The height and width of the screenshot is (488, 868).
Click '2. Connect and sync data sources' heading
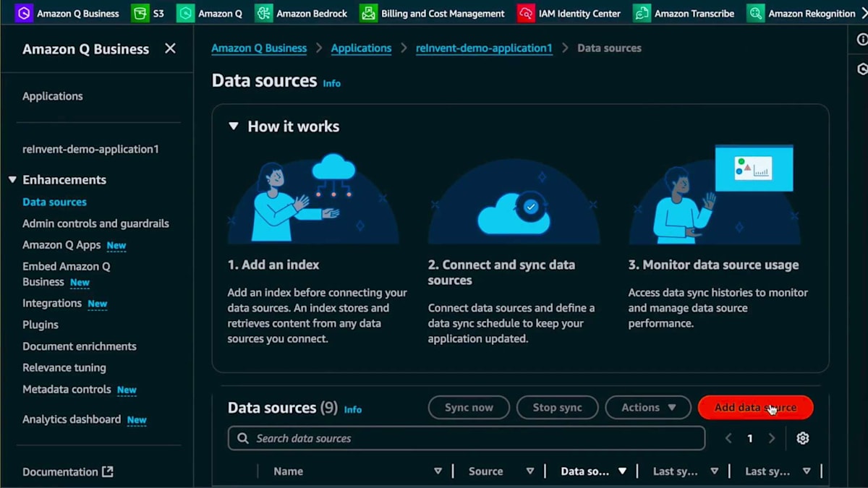(501, 273)
